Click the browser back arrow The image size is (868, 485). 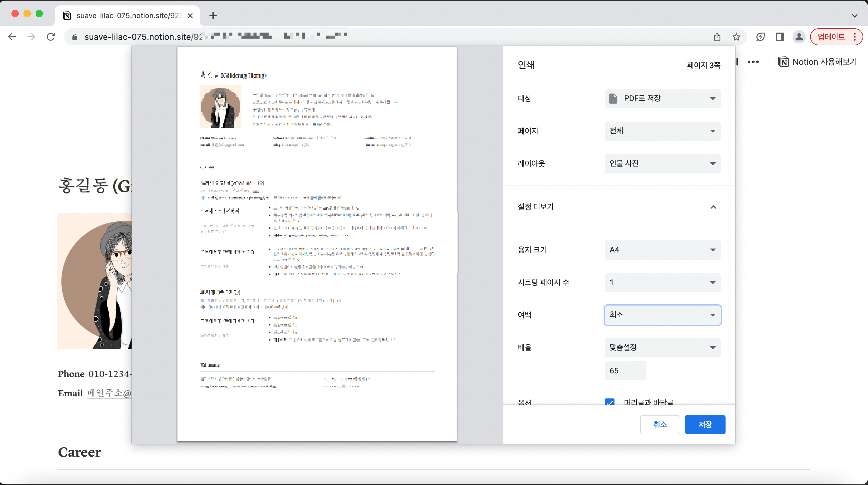coord(12,37)
